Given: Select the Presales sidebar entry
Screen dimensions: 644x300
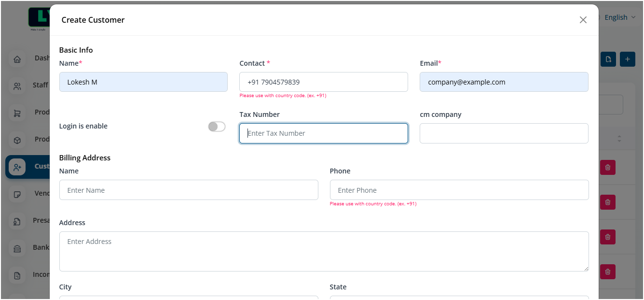Looking at the screenshot, I should pyautogui.click(x=17, y=221).
